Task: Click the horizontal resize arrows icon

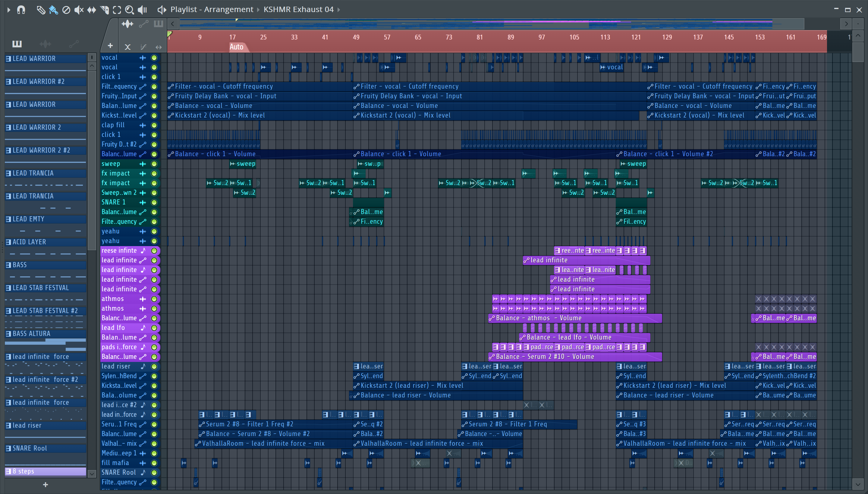Action: click(158, 47)
